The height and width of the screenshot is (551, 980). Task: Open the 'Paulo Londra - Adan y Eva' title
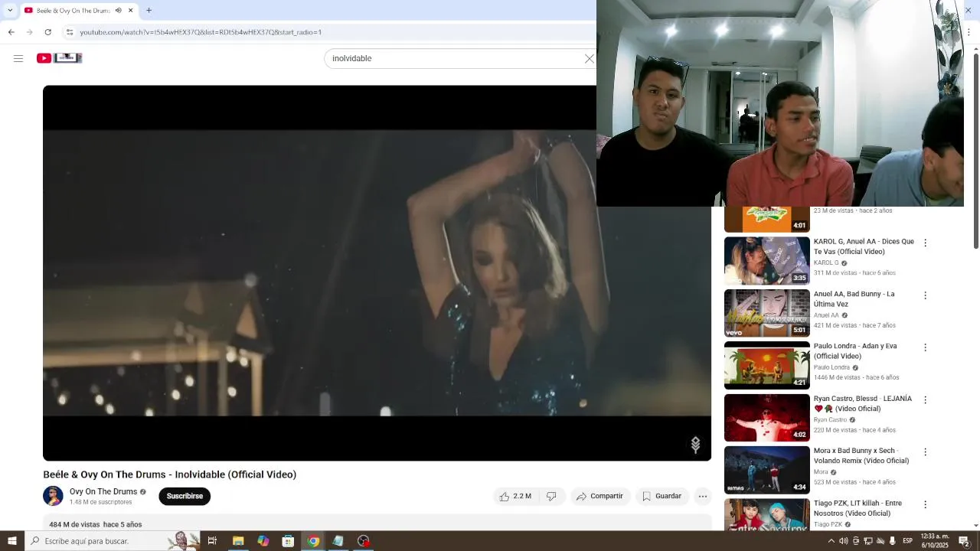855,351
